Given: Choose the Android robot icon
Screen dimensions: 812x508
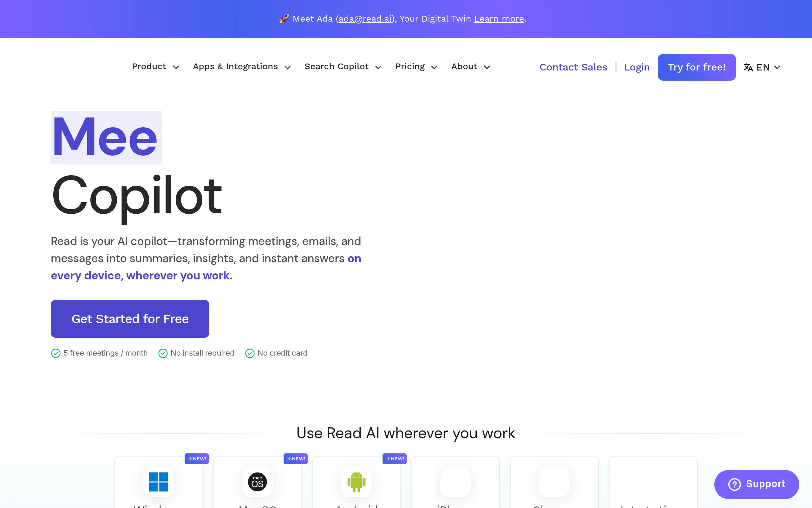Looking at the screenshot, I should (356, 482).
